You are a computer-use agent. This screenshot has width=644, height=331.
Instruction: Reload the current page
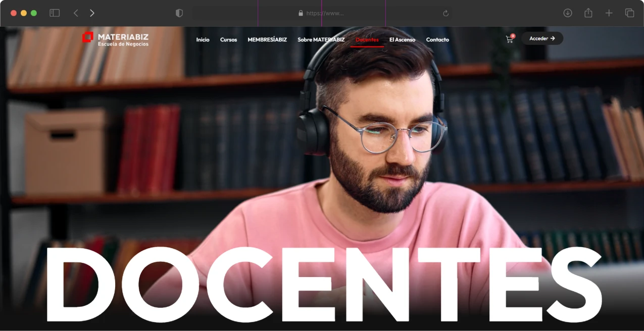click(445, 14)
